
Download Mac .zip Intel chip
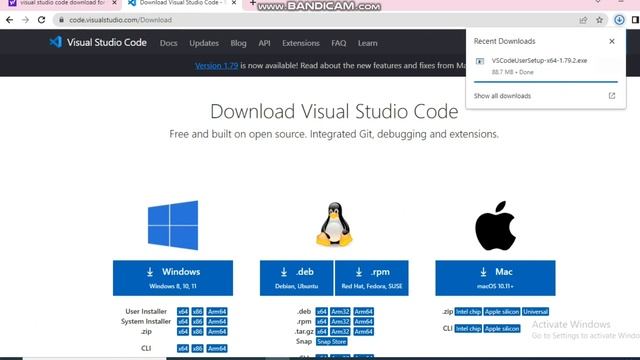468,311
